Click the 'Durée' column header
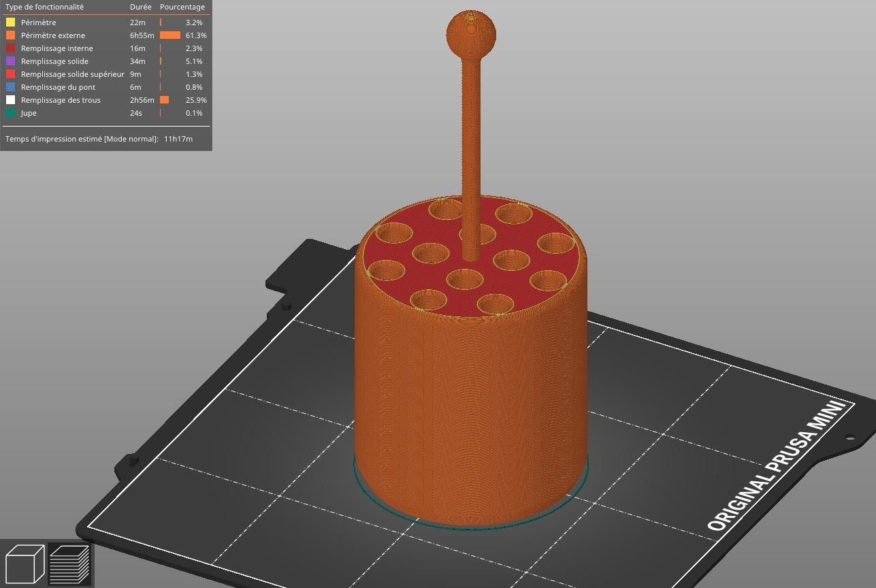876x588 pixels. (x=140, y=7)
